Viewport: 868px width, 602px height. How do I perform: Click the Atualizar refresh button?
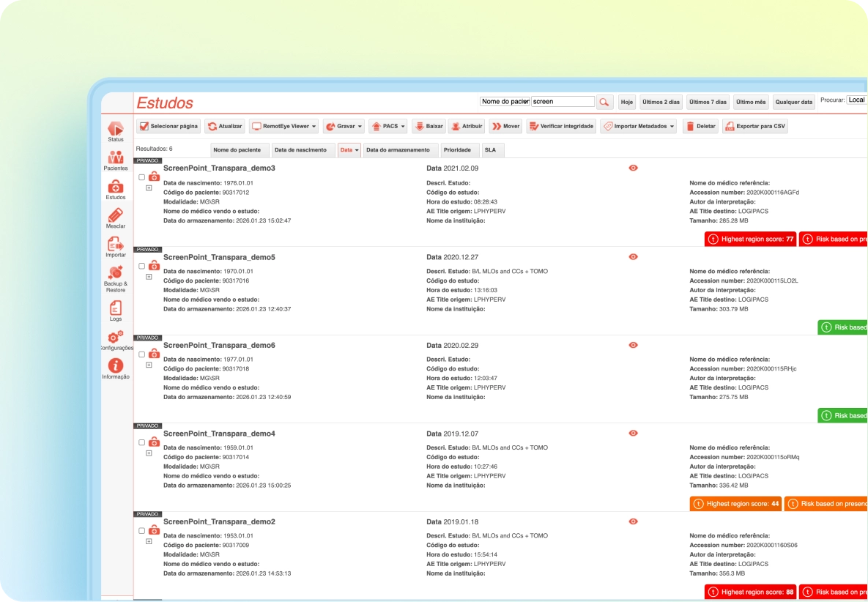pyautogui.click(x=225, y=126)
